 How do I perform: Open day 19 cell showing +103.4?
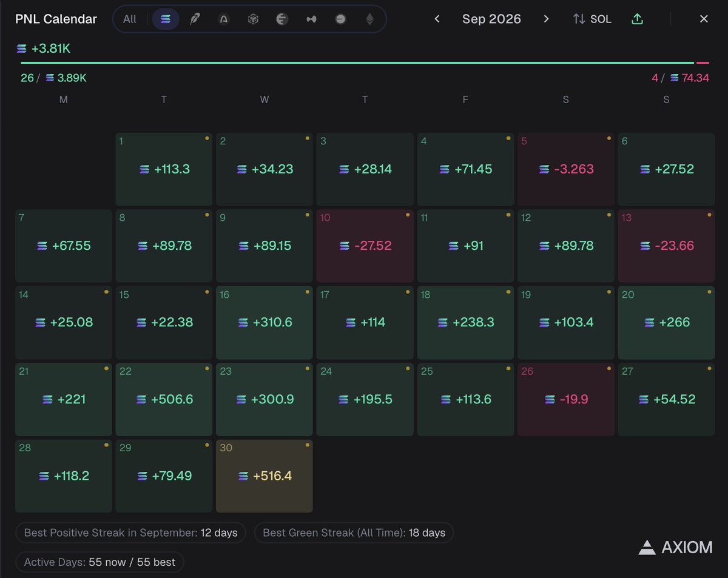(x=566, y=323)
